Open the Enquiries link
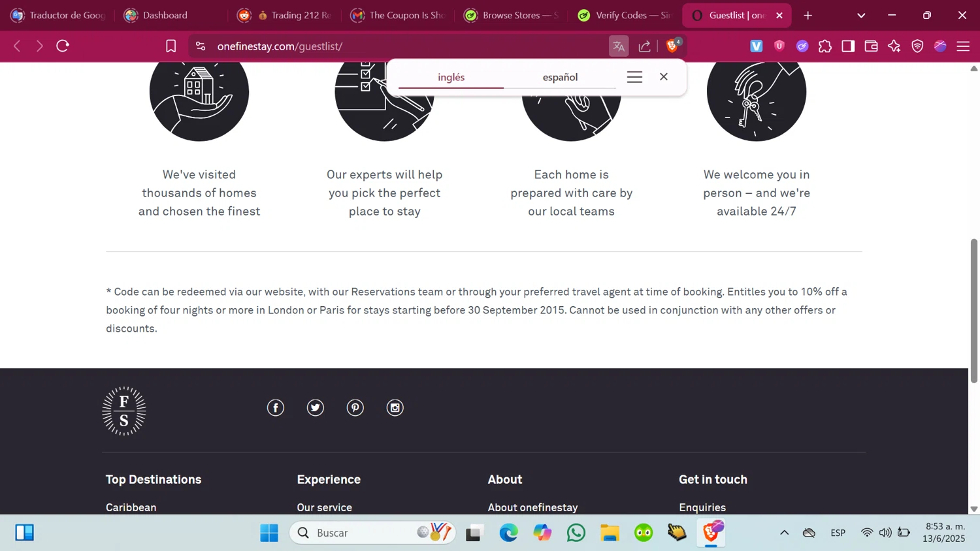980x551 pixels. (702, 507)
